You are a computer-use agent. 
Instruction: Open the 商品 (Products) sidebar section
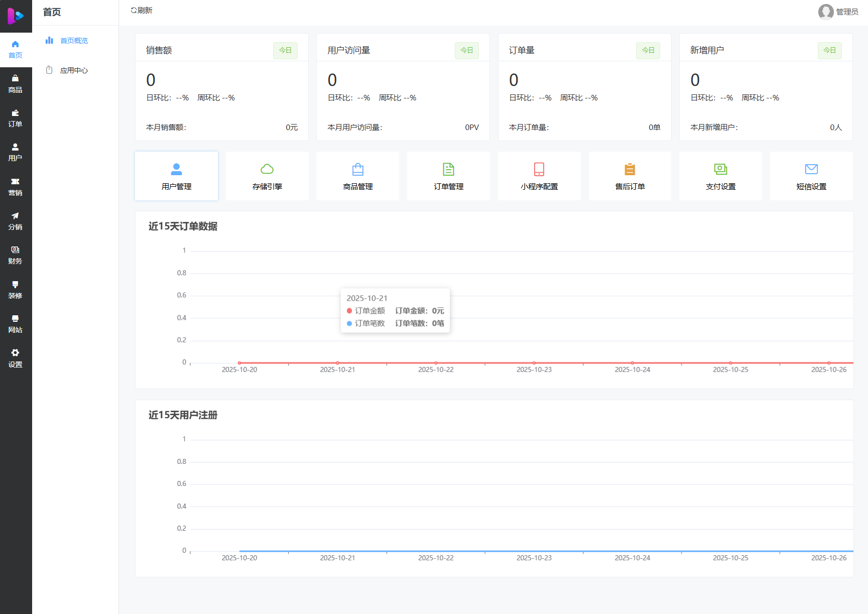click(x=15, y=84)
